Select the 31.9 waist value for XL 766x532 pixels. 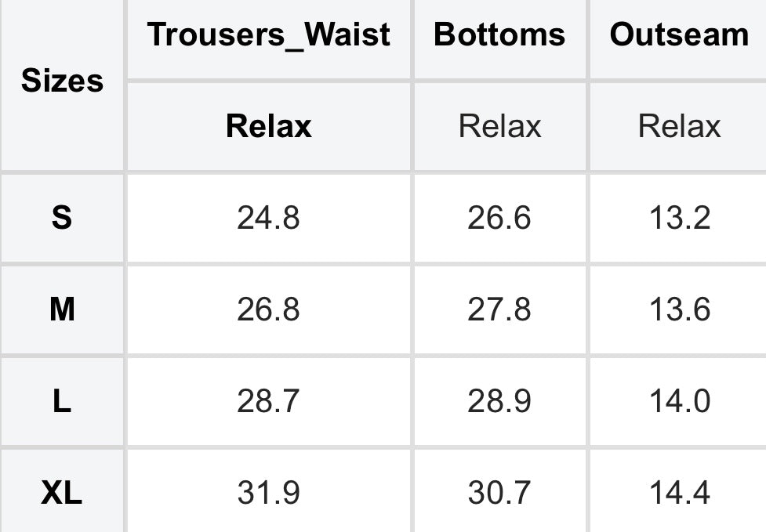pos(269,494)
